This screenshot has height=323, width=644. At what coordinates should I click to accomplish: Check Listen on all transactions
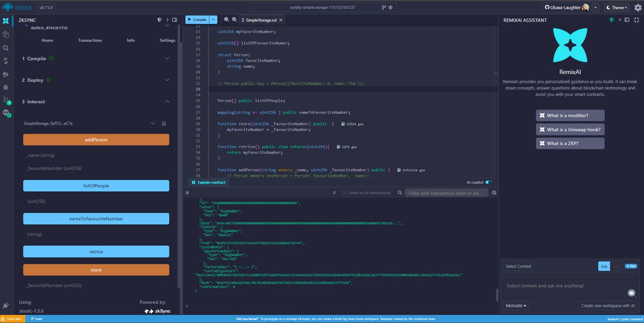click(345, 193)
